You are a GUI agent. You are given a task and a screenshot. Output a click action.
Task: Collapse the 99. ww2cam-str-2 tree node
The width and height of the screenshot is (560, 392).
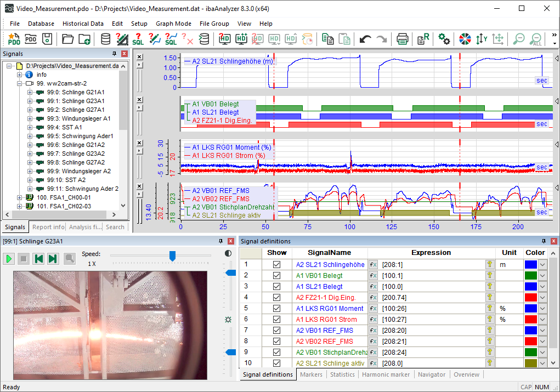coord(20,83)
